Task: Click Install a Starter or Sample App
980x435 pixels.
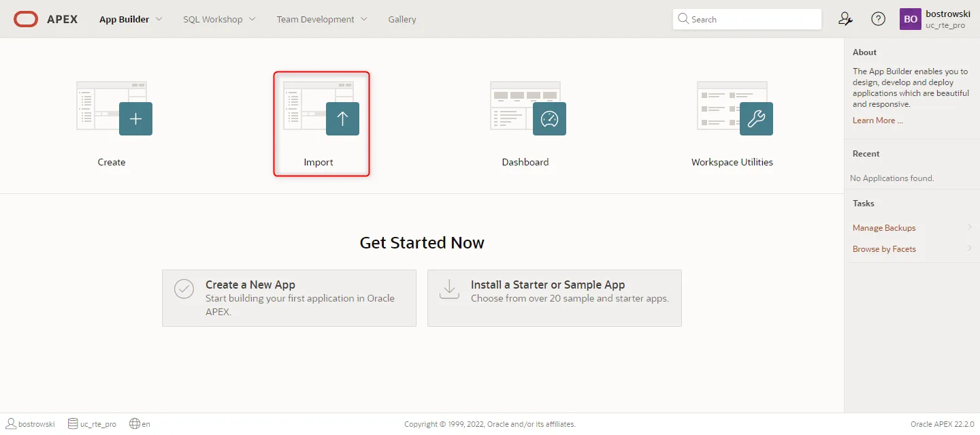Action: tap(555, 298)
